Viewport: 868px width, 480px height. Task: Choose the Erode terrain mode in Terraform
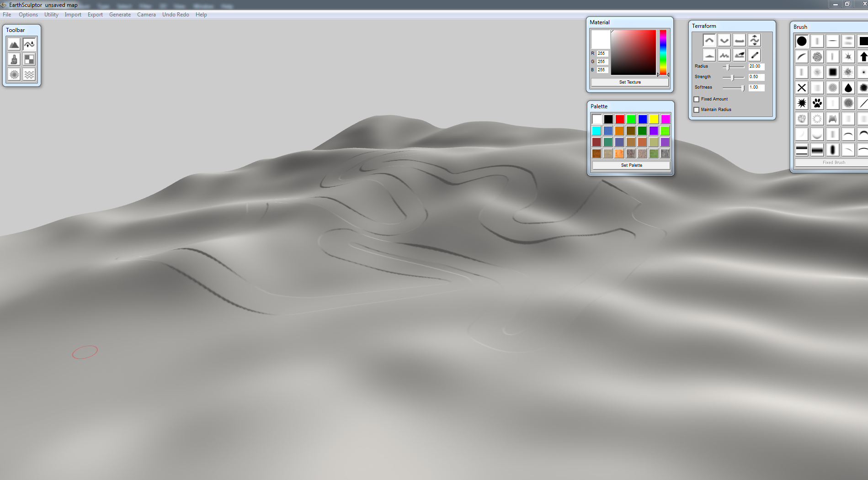pyautogui.click(x=739, y=56)
